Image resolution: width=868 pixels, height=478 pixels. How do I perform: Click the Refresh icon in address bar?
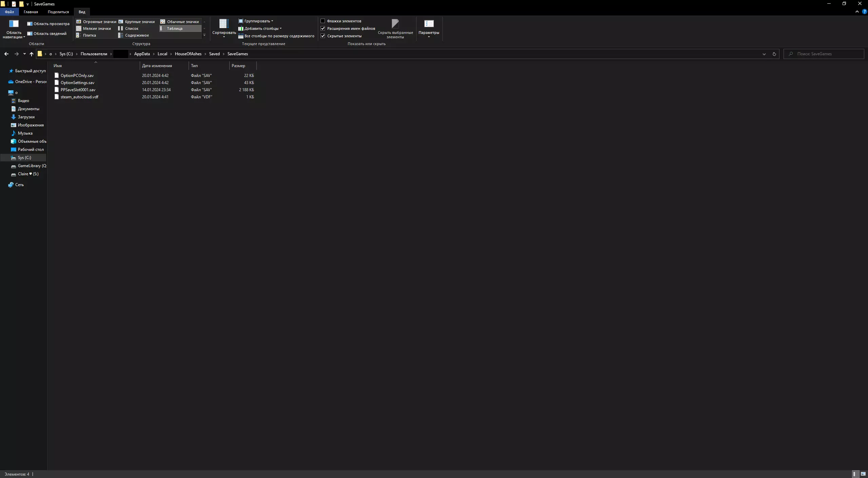tap(774, 54)
